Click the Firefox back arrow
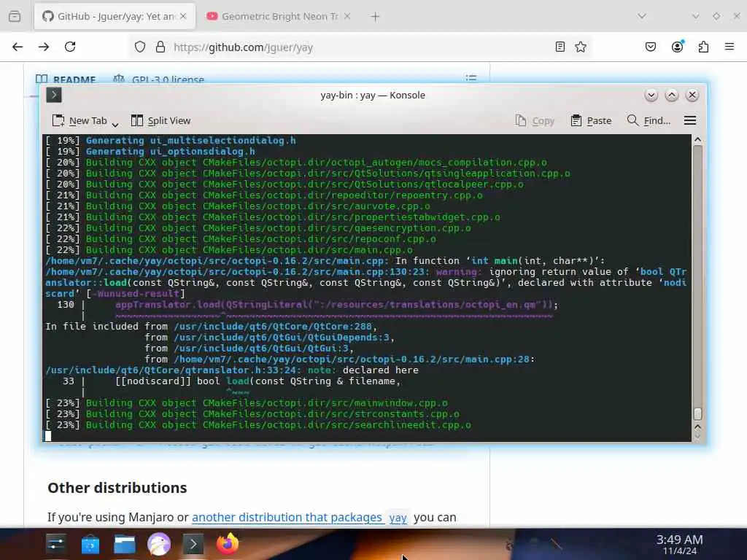747x560 pixels. click(x=18, y=47)
